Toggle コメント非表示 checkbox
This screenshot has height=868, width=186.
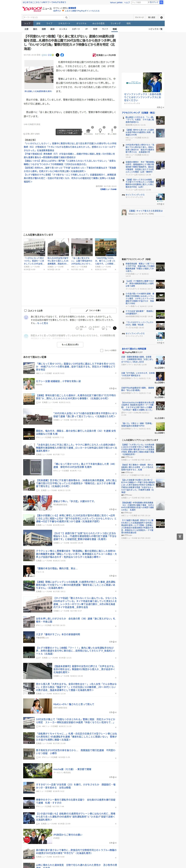click(x=102, y=350)
